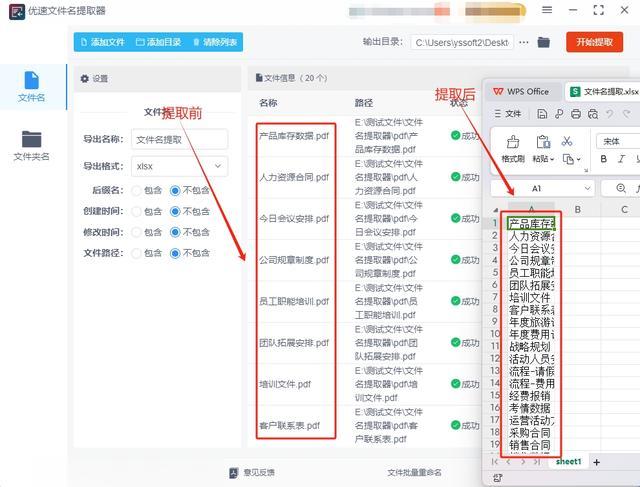Toggle italic in WPS
The image size is (640, 487).
[621, 159]
